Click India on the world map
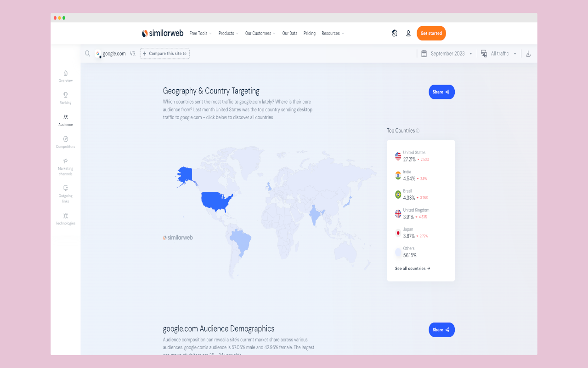Viewport: 588px width, 368px height. 316,214
